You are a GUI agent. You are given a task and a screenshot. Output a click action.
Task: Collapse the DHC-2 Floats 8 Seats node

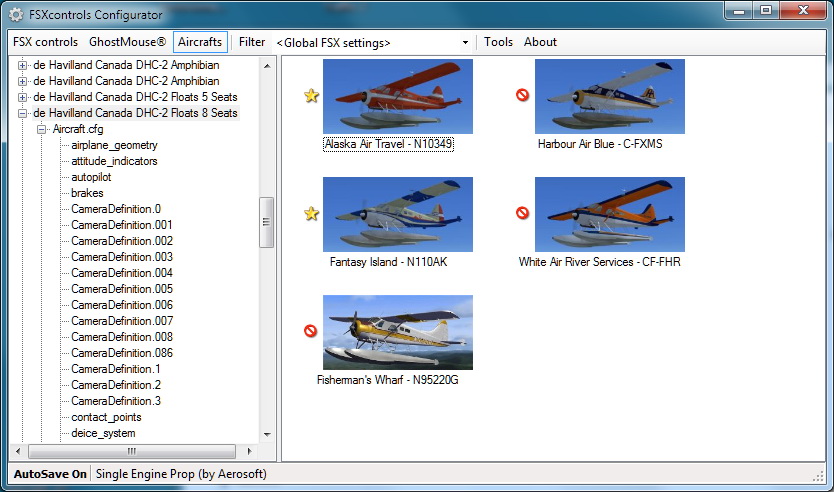click(x=22, y=113)
